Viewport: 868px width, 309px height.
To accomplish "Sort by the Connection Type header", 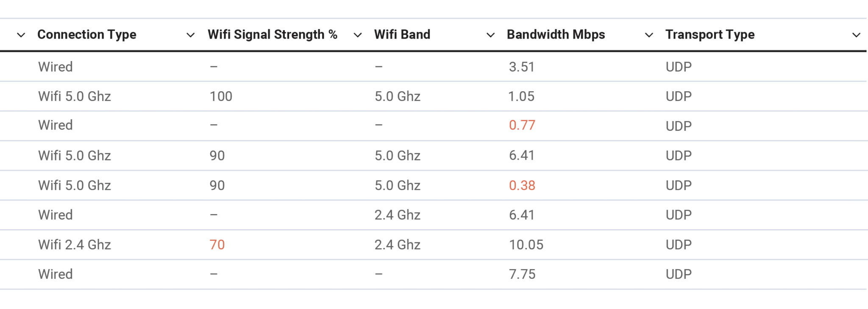I will coord(87,35).
